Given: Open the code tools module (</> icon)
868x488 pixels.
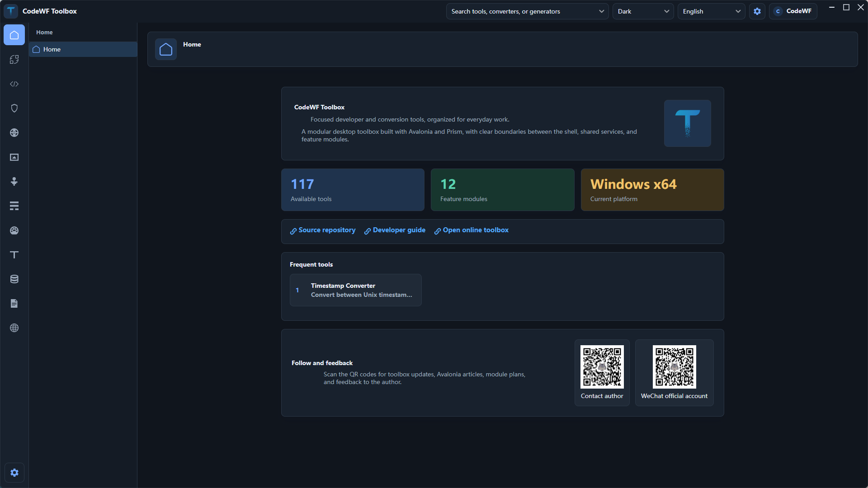Looking at the screenshot, I should (14, 84).
